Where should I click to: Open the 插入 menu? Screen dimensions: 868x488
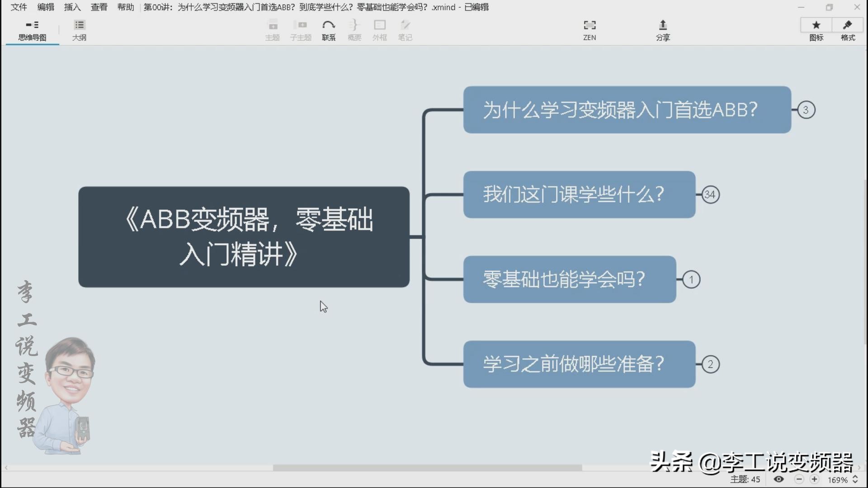pyautogui.click(x=72, y=7)
